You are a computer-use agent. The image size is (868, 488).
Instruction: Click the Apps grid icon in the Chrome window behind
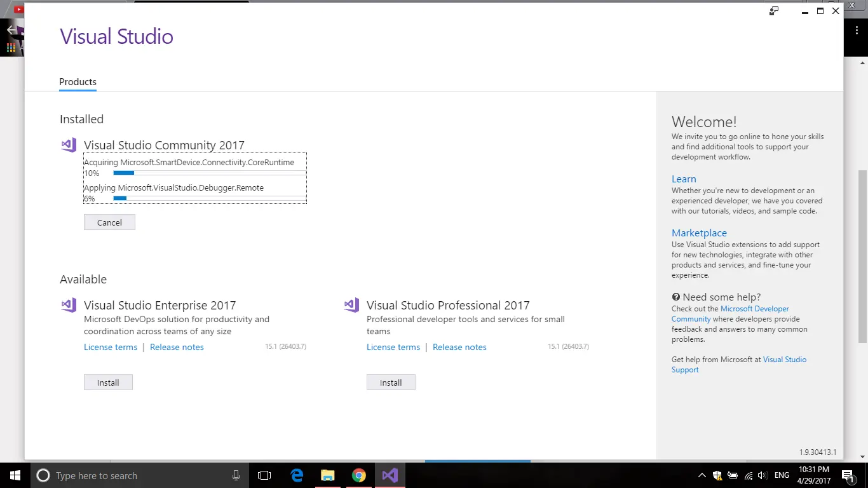tap(11, 48)
